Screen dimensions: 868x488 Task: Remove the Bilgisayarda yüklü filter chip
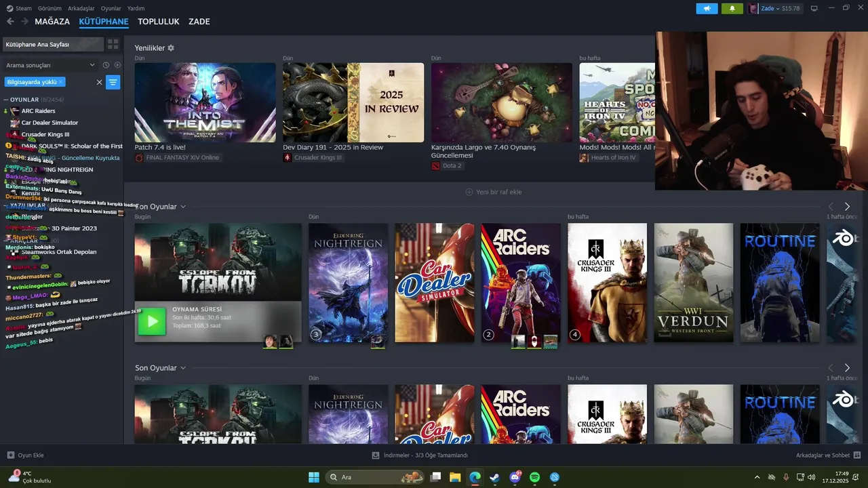pos(60,81)
